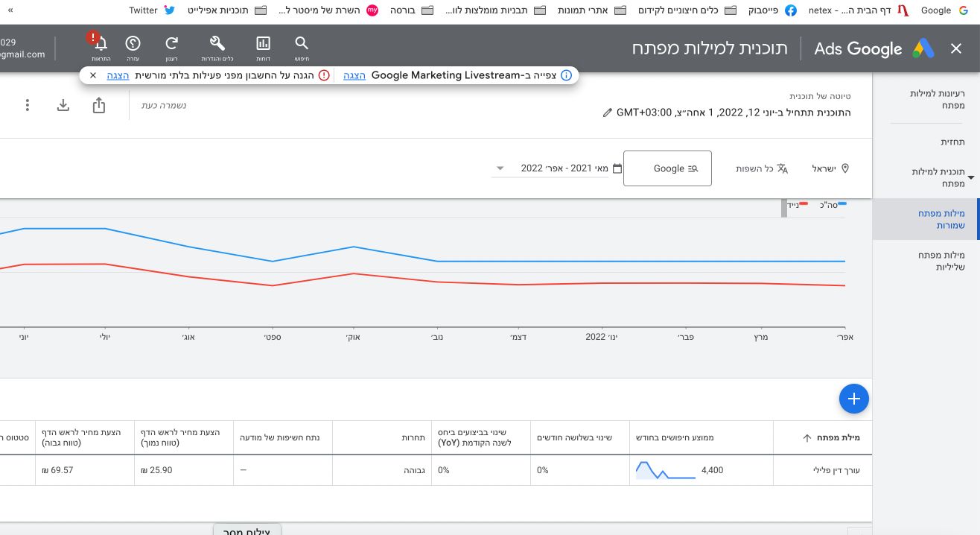Click the Google Marketing Livestream הצגה link
This screenshot has width=980, height=535.
[354, 75]
